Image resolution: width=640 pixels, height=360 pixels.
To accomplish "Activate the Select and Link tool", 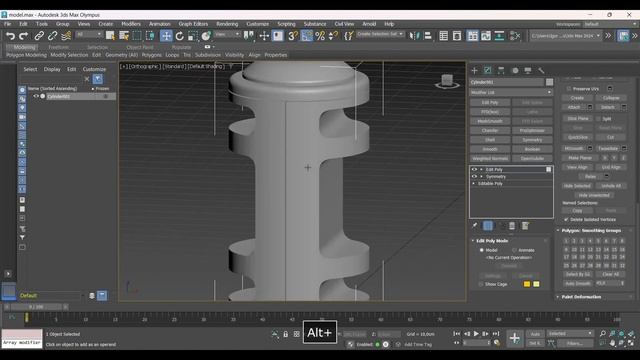I will 39,36.
